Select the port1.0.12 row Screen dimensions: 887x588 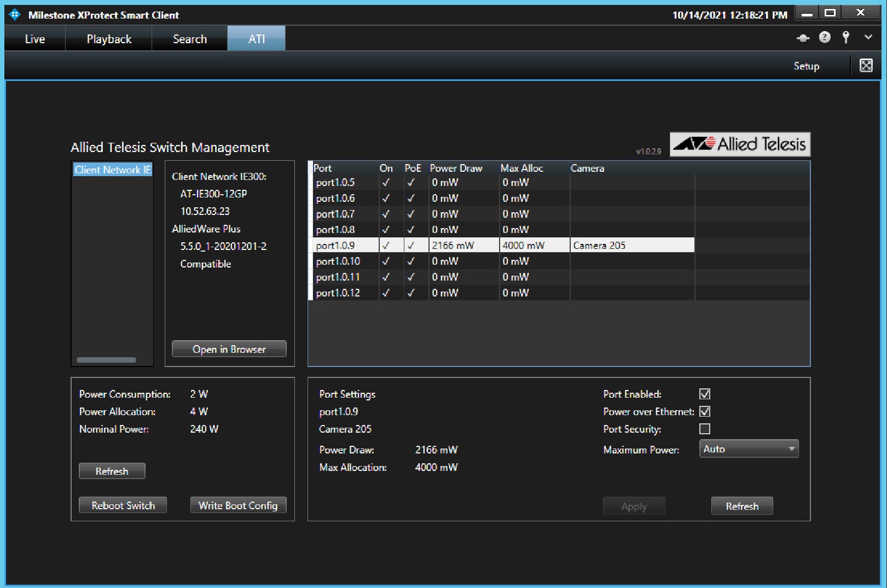coord(559,293)
